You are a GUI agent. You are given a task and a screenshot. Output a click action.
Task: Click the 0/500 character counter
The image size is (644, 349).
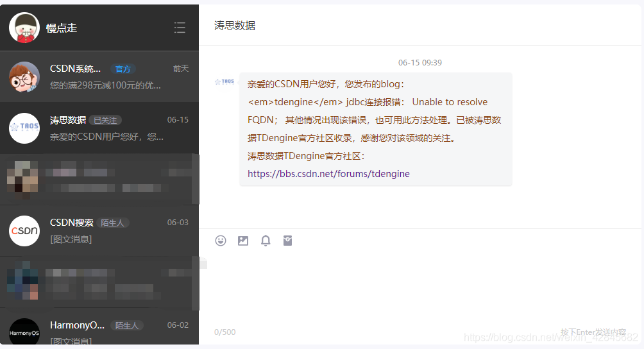tap(225, 332)
